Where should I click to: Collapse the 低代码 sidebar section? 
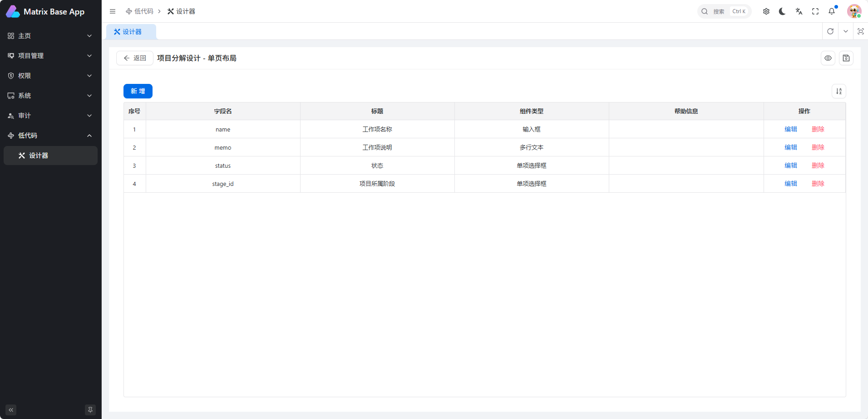(50, 135)
